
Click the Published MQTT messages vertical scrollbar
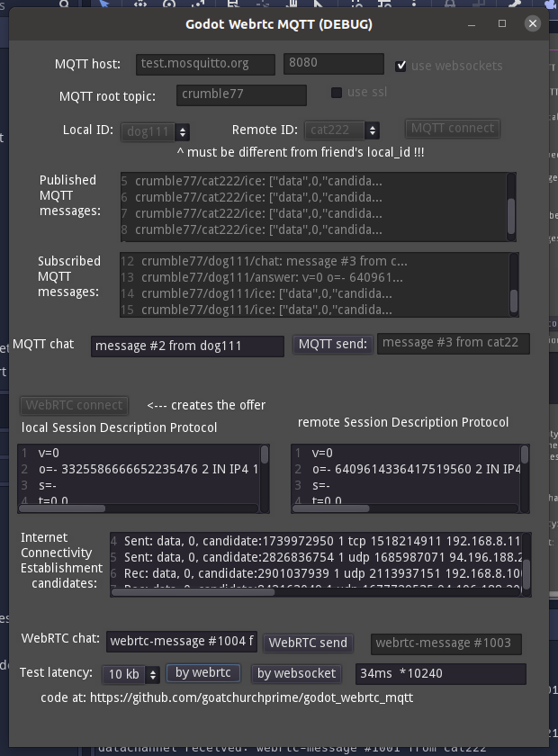[x=510, y=207]
